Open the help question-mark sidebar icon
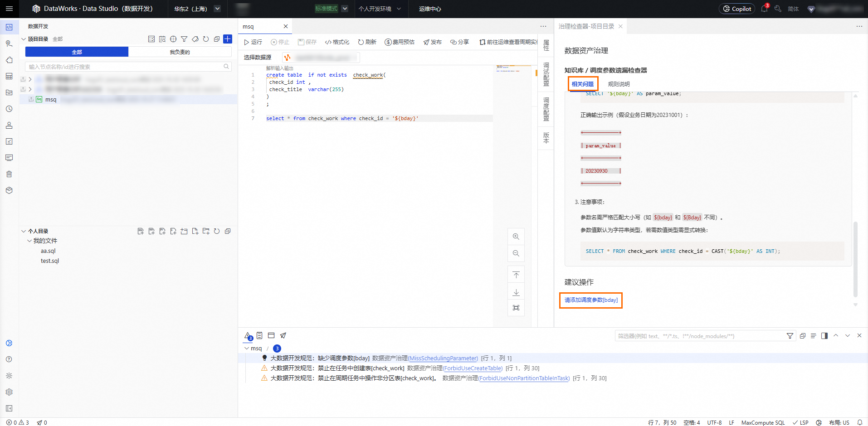Image resolution: width=868 pixels, height=426 pixels. [x=9, y=359]
